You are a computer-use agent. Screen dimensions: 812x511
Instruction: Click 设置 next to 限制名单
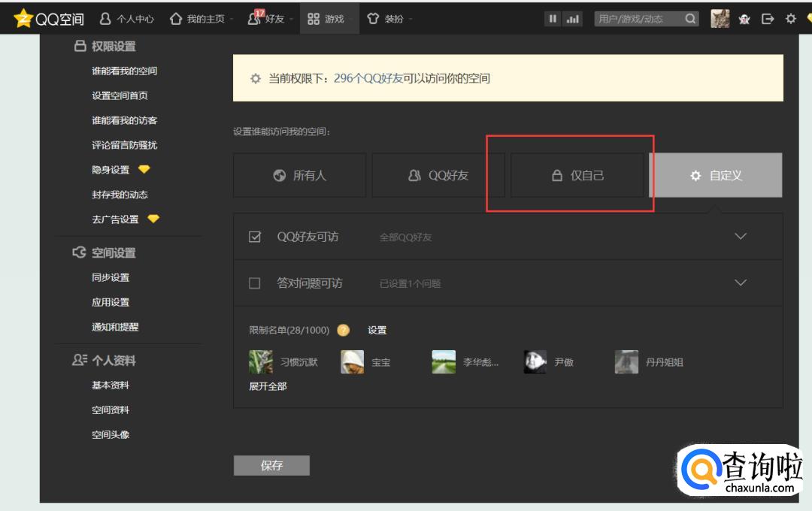tap(377, 331)
